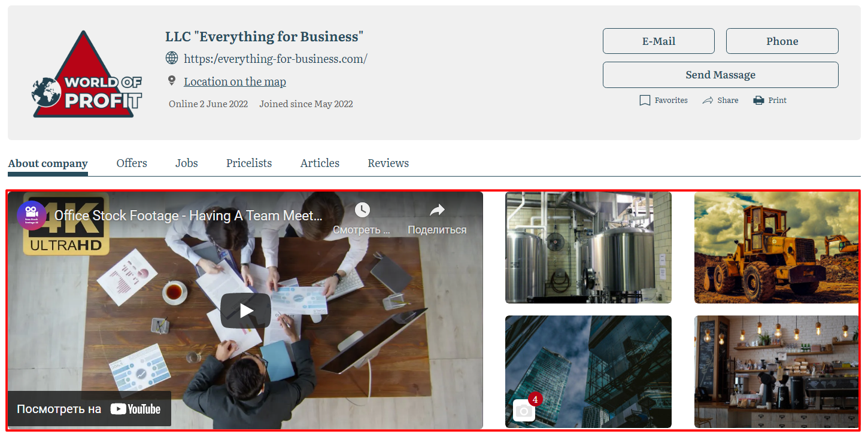Click the camera icon with badge 4

(524, 411)
